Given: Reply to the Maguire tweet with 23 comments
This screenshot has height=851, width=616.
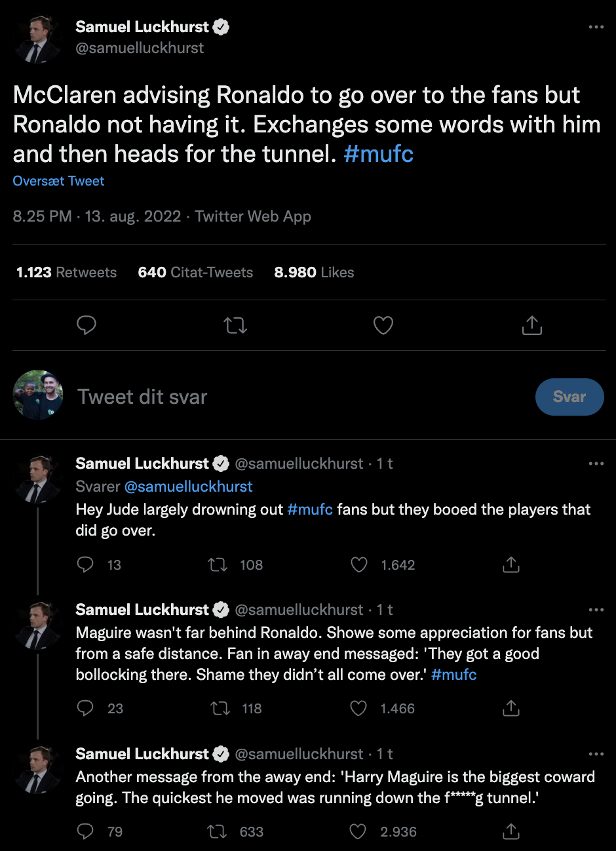Looking at the screenshot, I should (85, 709).
